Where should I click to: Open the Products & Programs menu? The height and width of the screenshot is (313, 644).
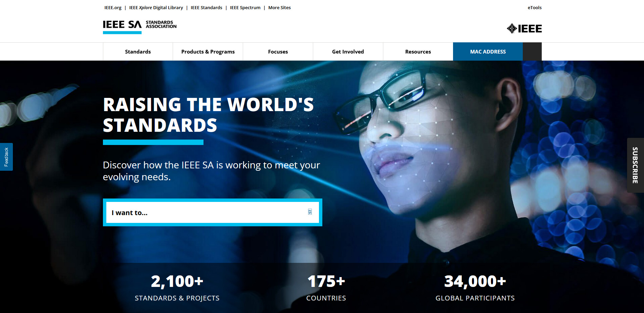(208, 51)
